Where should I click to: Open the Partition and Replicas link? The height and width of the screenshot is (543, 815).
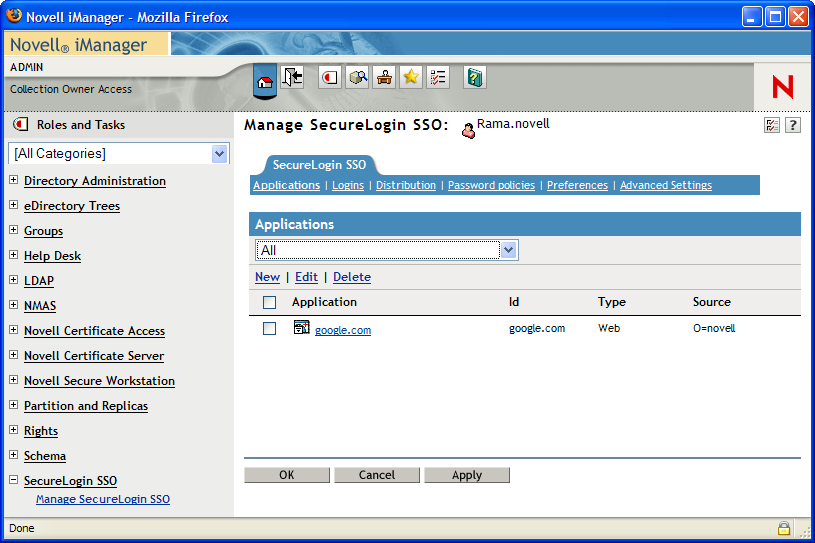[86, 406]
